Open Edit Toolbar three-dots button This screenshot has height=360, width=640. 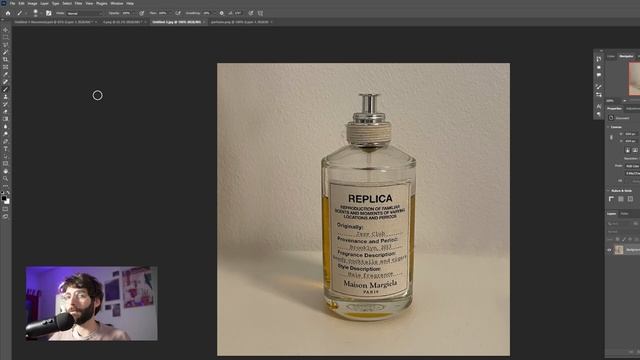[5, 186]
